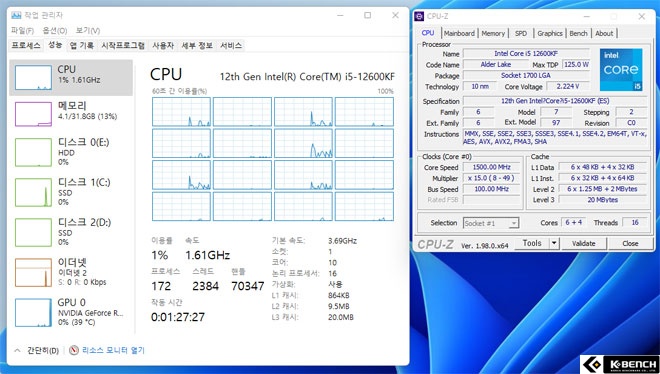Viewport: 660px width, 374px height.
Task: Click the Intel Core i5 logo badge
Action: [621, 69]
